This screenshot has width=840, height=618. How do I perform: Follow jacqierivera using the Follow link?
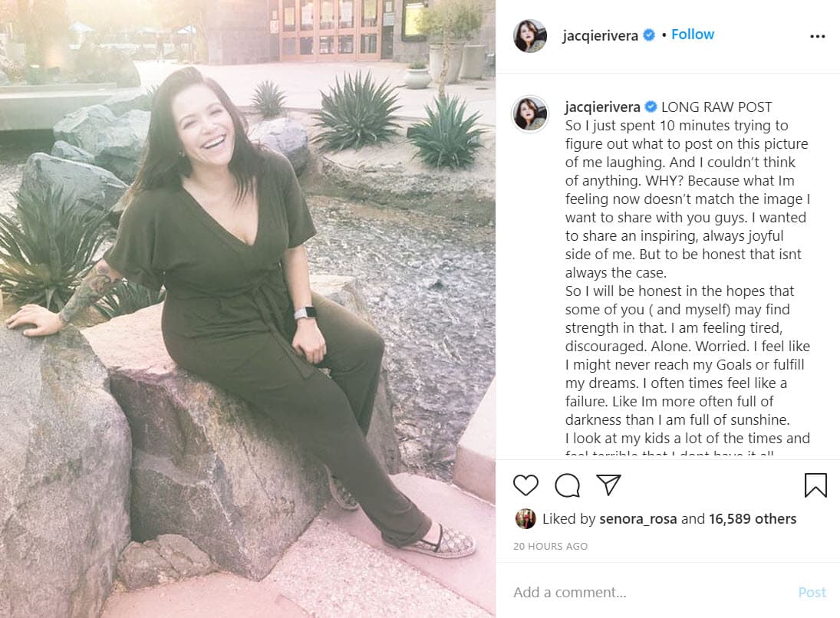tap(692, 34)
